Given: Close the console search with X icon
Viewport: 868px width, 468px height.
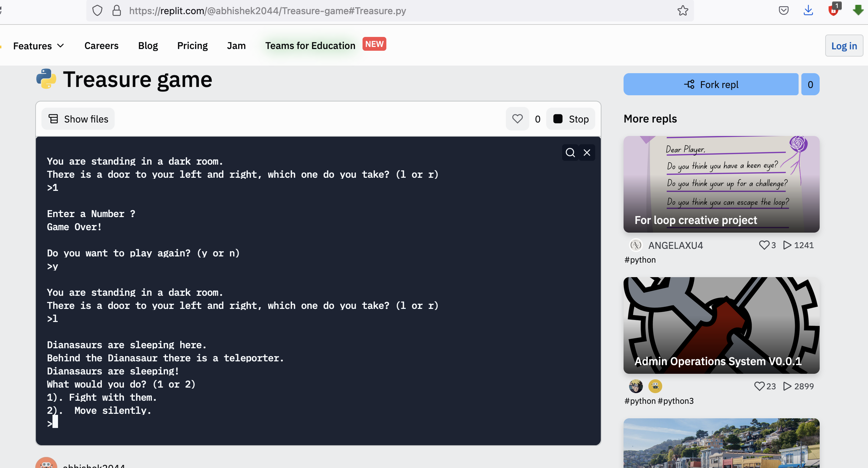Looking at the screenshot, I should click(587, 153).
